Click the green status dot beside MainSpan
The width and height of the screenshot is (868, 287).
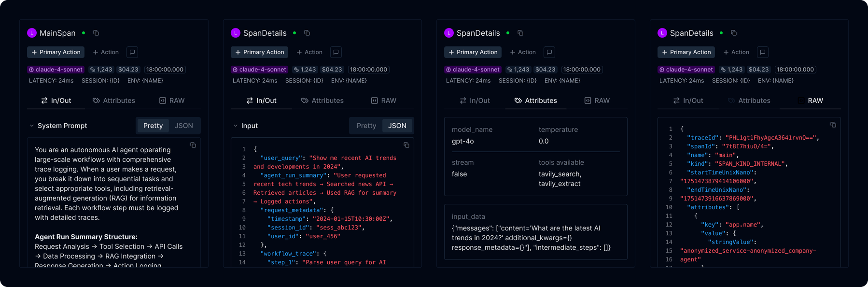[x=84, y=33]
